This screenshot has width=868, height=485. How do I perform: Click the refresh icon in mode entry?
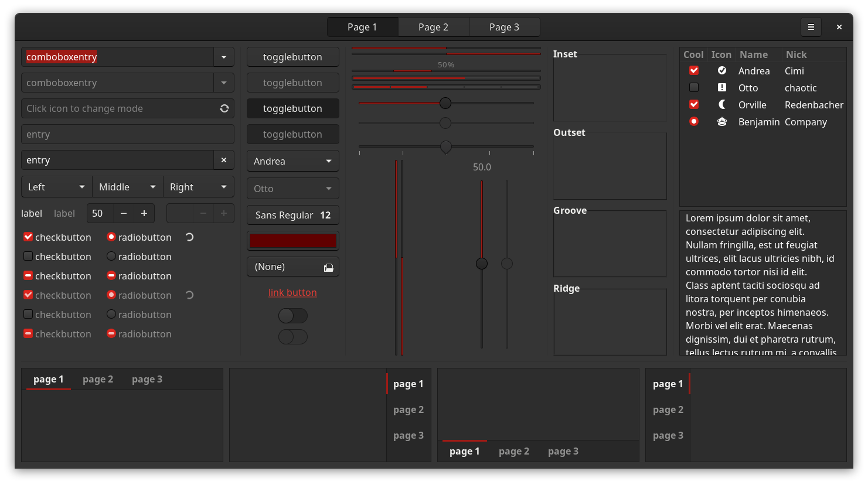click(x=224, y=108)
